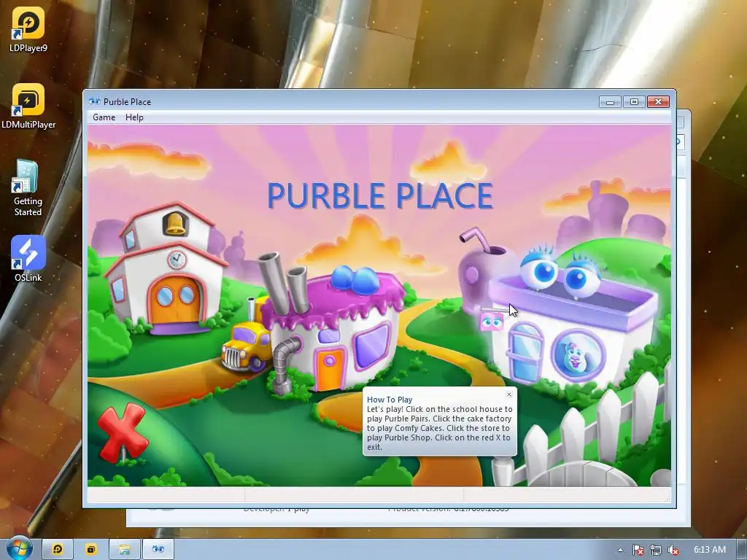Click the pink face sign on the shop

click(x=492, y=322)
